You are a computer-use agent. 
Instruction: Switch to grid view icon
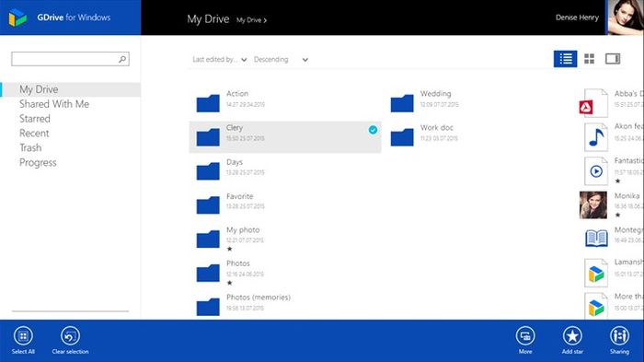[x=590, y=59]
